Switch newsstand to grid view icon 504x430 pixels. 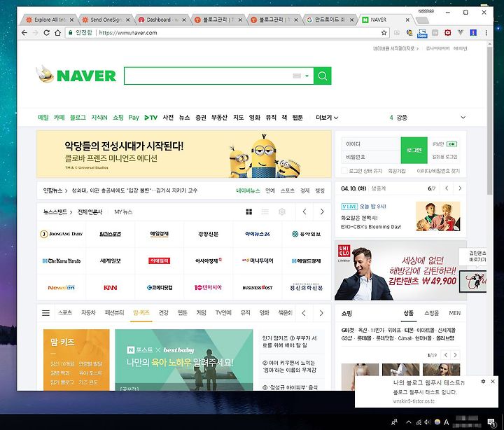[x=249, y=211]
